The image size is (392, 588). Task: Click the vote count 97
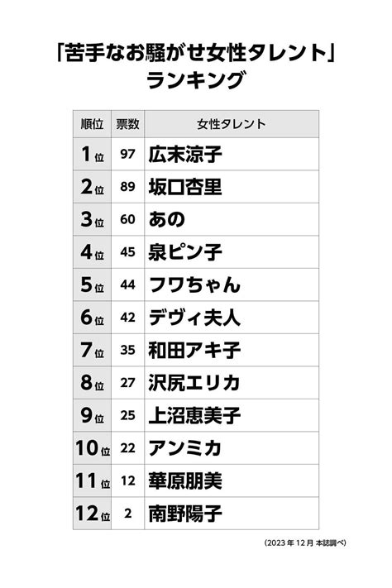(x=127, y=154)
